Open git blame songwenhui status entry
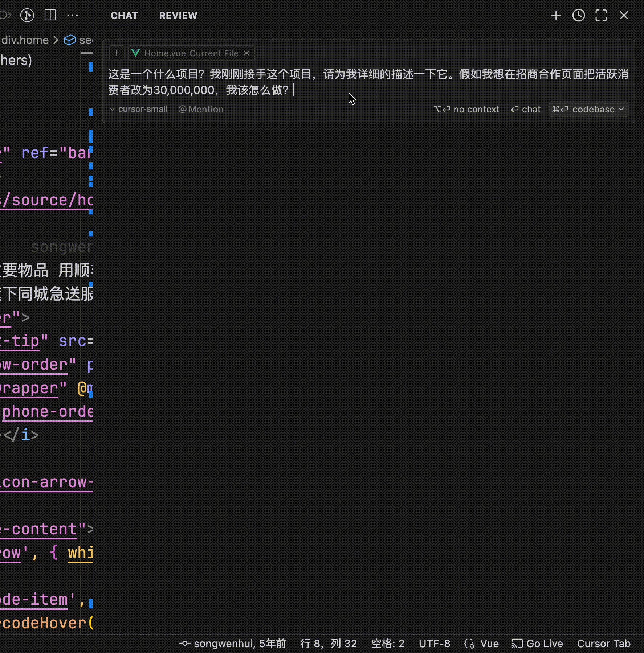The height and width of the screenshot is (653, 644). pyautogui.click(x=232, y=644)
